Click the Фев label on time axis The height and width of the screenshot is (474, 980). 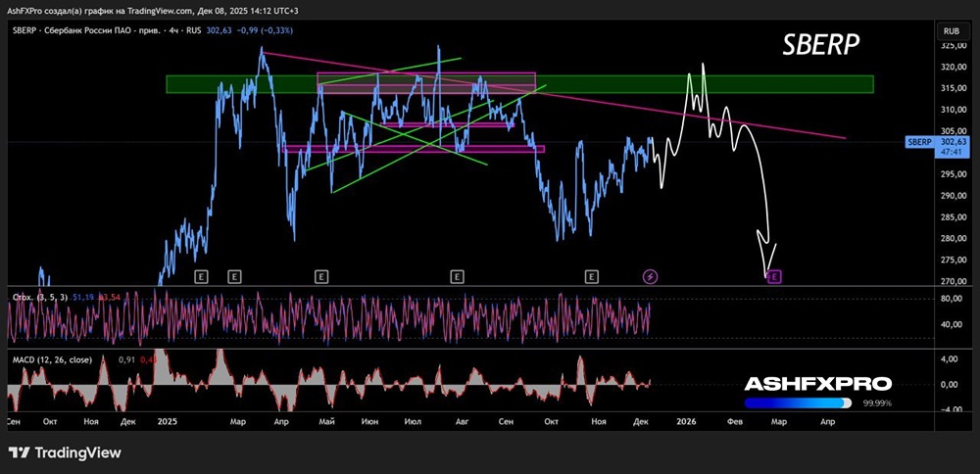point(735,421)
